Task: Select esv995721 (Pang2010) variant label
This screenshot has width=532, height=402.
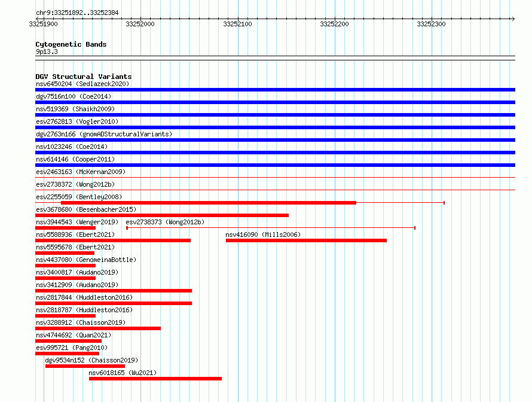Action: click(x=72, y=348)
